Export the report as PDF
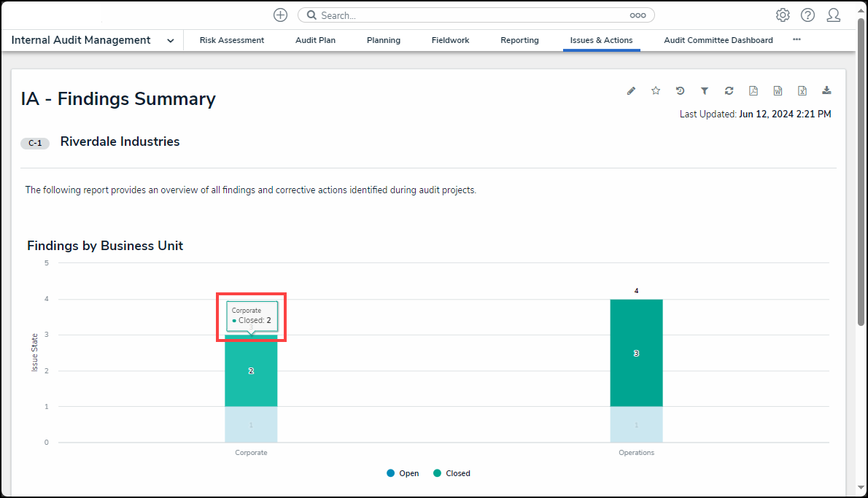 pyautogui.click(x=753, y=91)
